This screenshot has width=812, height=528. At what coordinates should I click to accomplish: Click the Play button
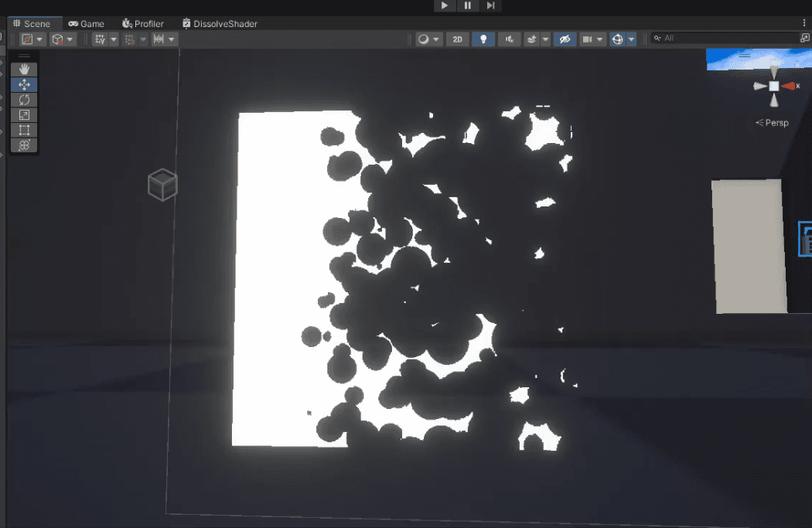pos(445,5)
